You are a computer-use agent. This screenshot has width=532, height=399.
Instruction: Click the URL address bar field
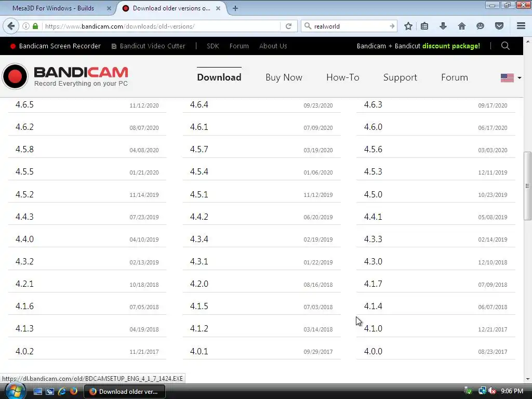[x=161, y=26]
